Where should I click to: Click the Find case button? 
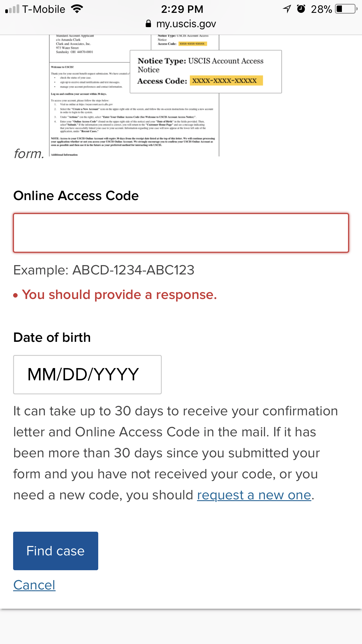click(56, 551)
